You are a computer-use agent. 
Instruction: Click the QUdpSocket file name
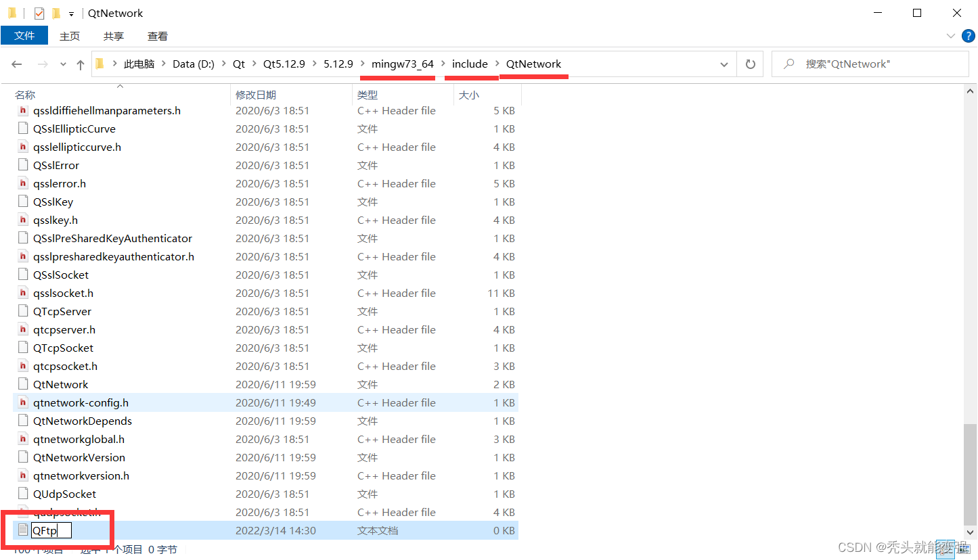point(65,494)
